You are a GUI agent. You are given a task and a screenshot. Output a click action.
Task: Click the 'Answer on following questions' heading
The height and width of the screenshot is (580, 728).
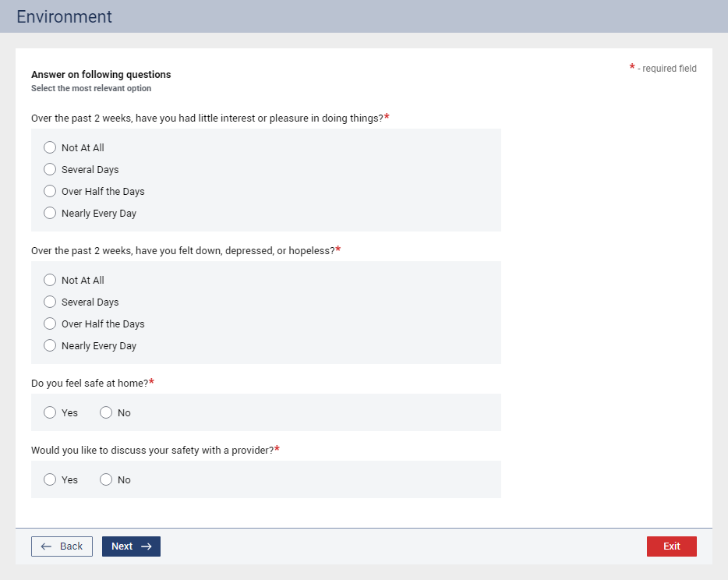coord(101,75)
